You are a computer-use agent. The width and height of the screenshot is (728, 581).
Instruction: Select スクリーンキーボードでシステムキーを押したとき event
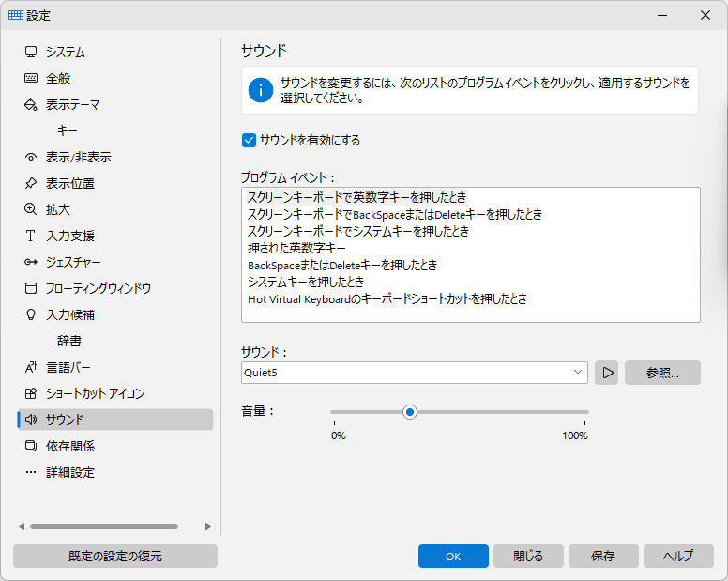[x=358, y=231]
